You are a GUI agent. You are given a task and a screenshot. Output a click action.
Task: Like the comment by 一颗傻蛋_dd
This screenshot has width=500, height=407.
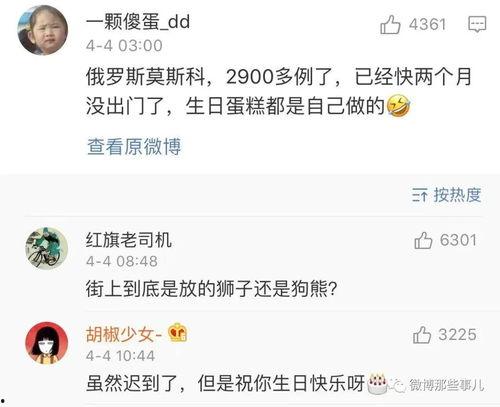[x=390, y=25]
